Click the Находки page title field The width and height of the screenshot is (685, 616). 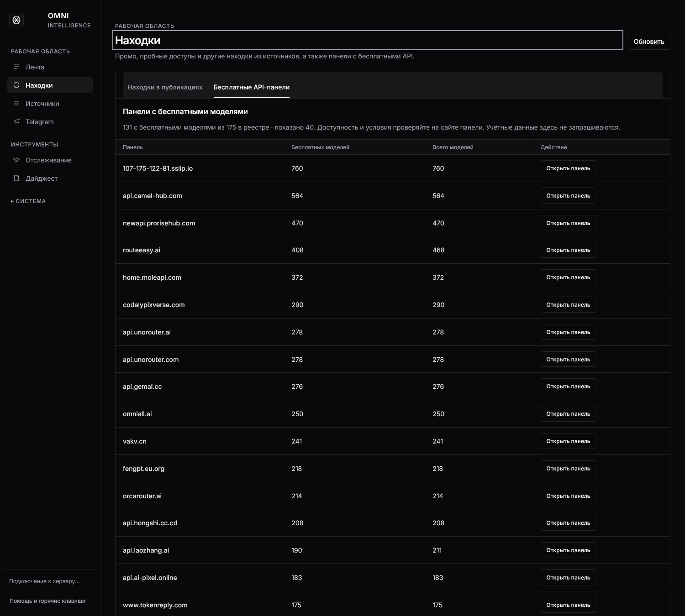tap(368, 40)
